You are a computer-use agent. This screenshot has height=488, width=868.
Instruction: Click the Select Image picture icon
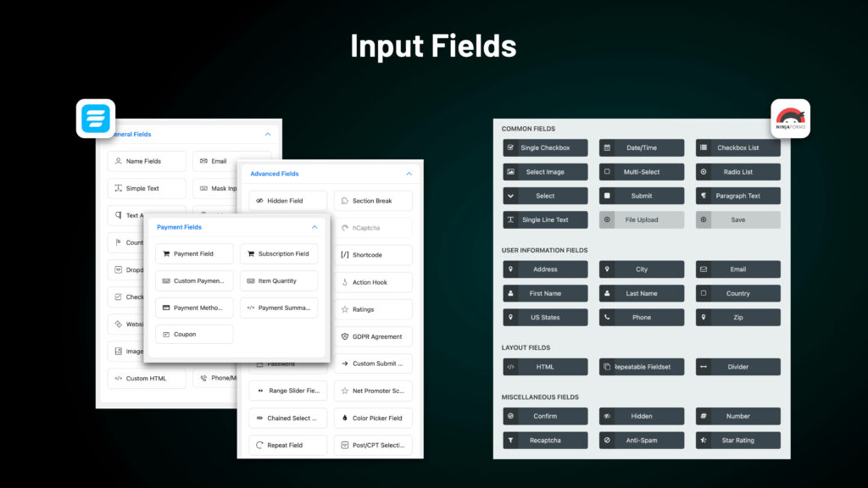click(x=511, y=172)
